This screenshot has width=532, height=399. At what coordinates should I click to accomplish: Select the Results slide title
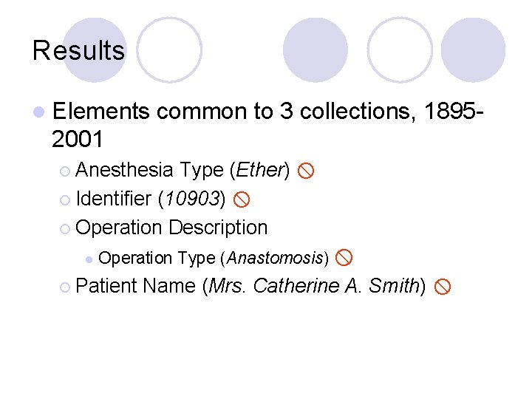pos(79,50)
